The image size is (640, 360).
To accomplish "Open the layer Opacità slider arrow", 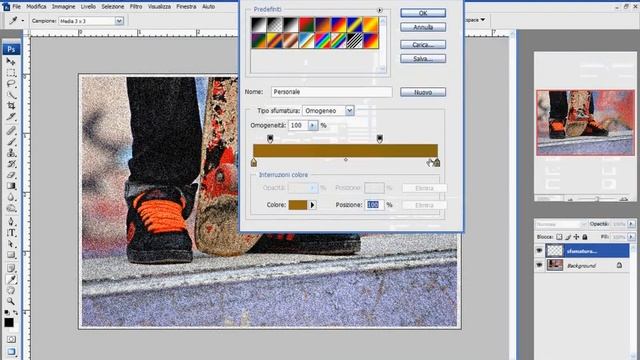I will pyautogui.click(x=631, y=224).
